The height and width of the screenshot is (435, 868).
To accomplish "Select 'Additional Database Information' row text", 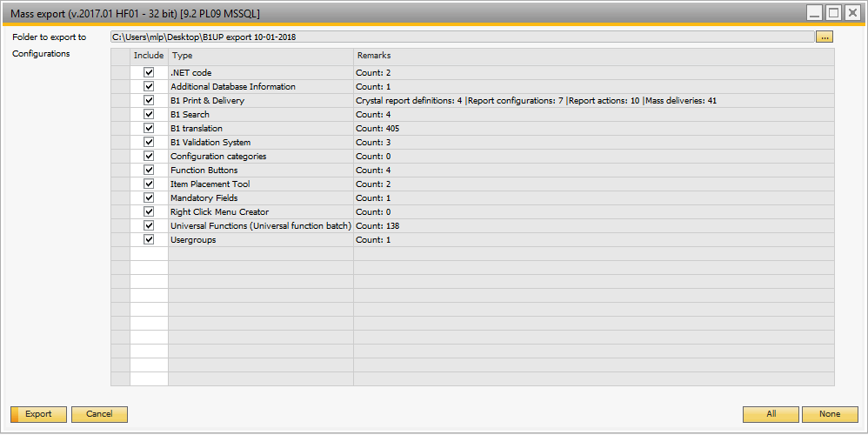I will pos(233,86).
